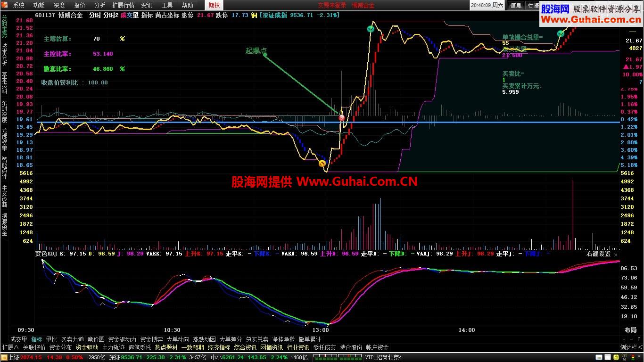This screenshot has height=362, width=644.
Task: Select 龙虎榜单 in the left sidebar
Action: coord(4,140)
